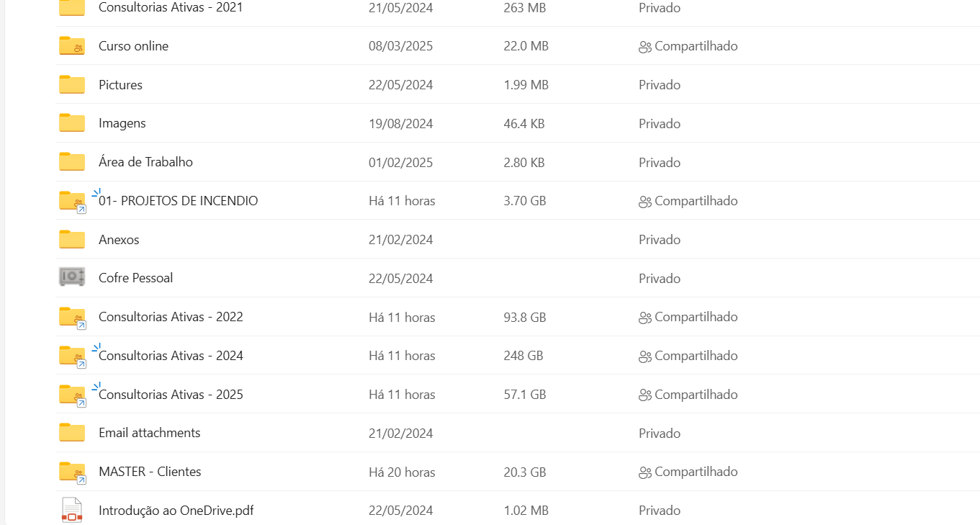The height and width of the screenshot is (525, 980).
Task: Open the Anexos folder name
Action: coord(119,240)
